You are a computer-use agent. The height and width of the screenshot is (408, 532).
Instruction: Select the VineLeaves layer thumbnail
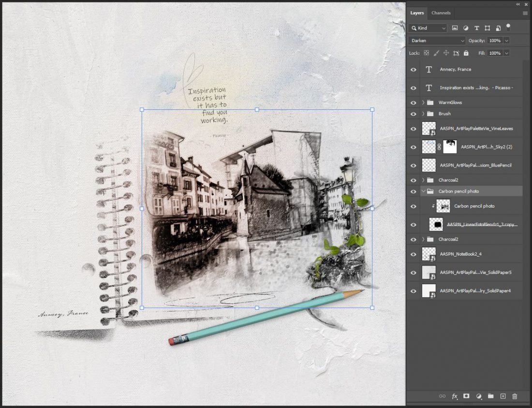coord(429,129)
